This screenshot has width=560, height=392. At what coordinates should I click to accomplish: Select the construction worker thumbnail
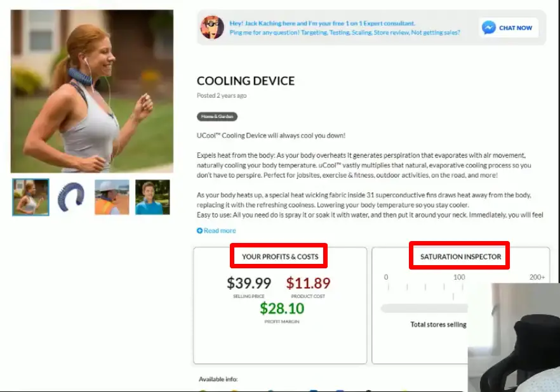(x=112, y=197)
